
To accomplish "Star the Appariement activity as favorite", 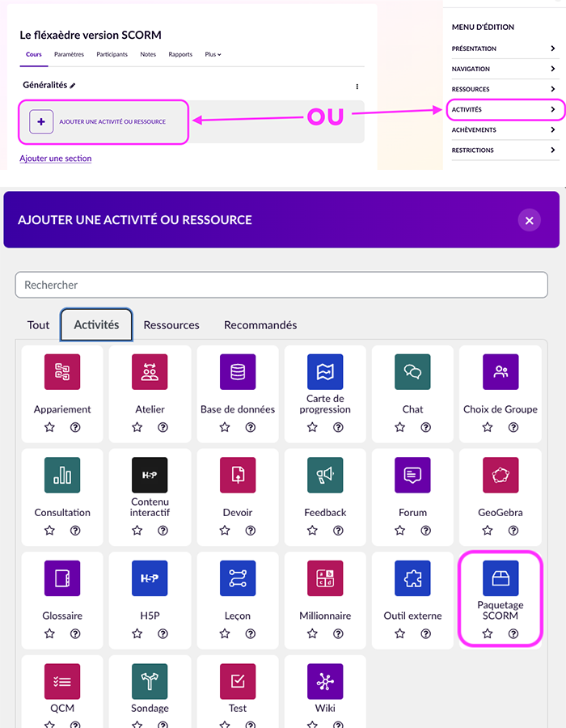I will [49, 427].
